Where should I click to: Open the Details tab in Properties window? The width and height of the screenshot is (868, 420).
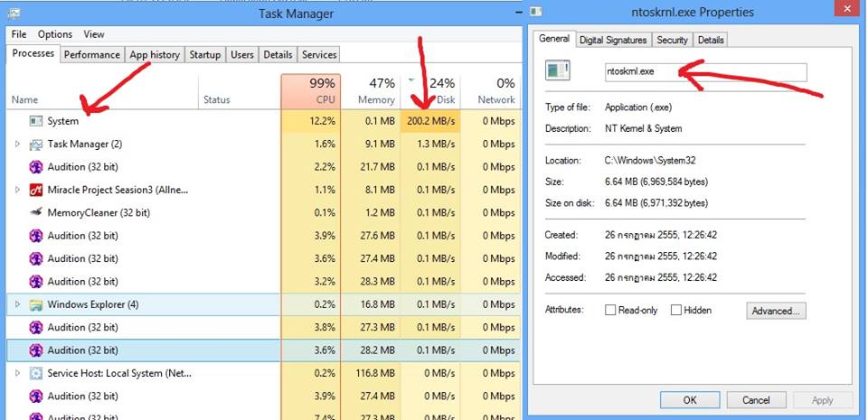tap(711, 40)
